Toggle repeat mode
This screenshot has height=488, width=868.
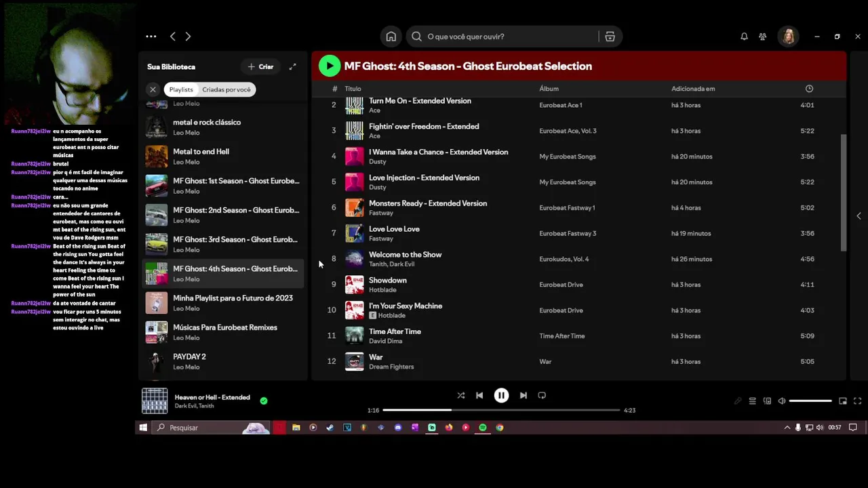(x=542, y=395)
